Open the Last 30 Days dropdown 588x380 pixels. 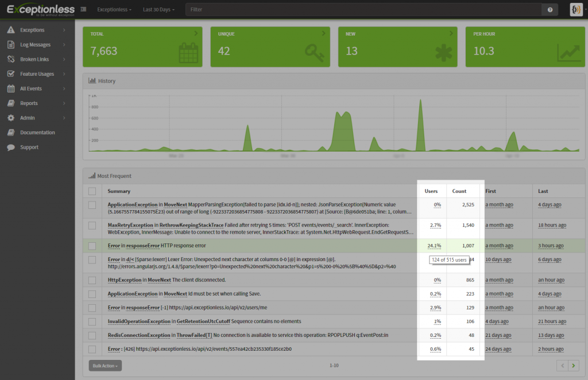(x=160, y=10)
